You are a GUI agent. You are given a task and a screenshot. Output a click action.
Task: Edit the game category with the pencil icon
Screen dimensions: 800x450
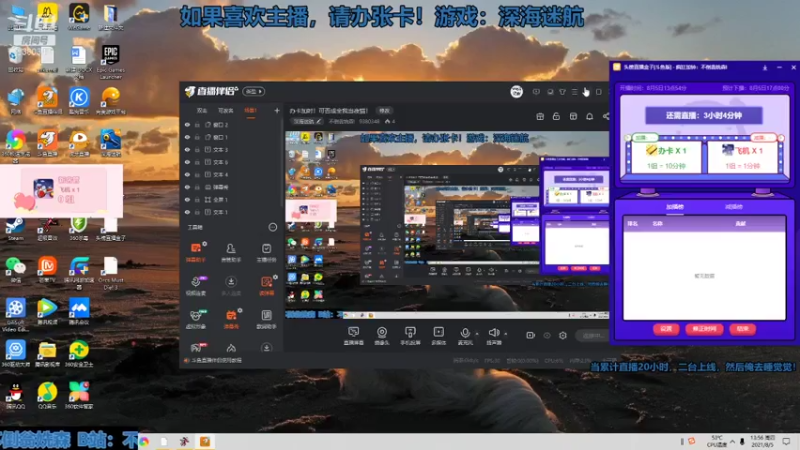(x=318, y=121)
